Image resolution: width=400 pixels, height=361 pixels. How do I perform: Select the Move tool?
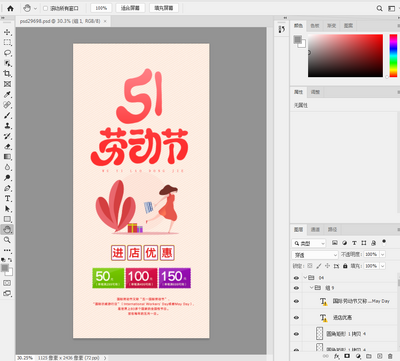tap(7, 32)
